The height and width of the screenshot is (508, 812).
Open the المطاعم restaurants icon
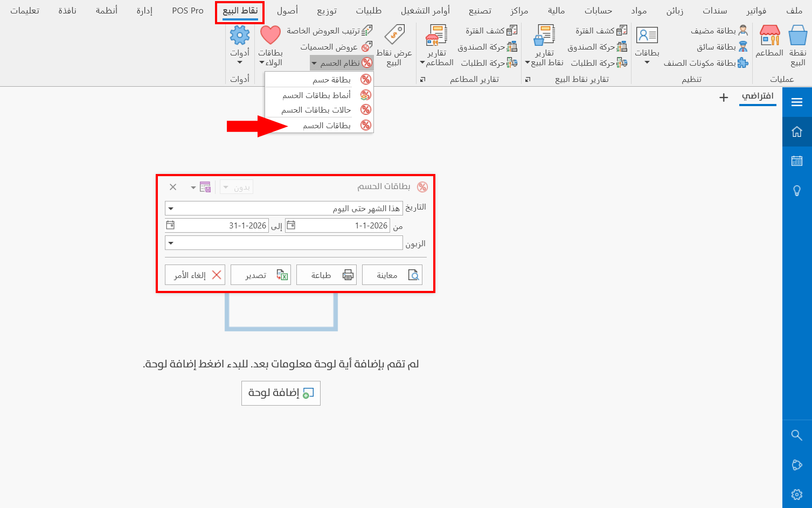point(769,41)
